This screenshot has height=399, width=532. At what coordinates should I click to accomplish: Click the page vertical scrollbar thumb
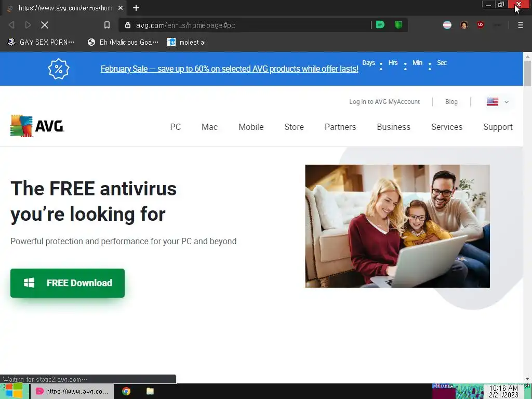[x=527, y=73]
